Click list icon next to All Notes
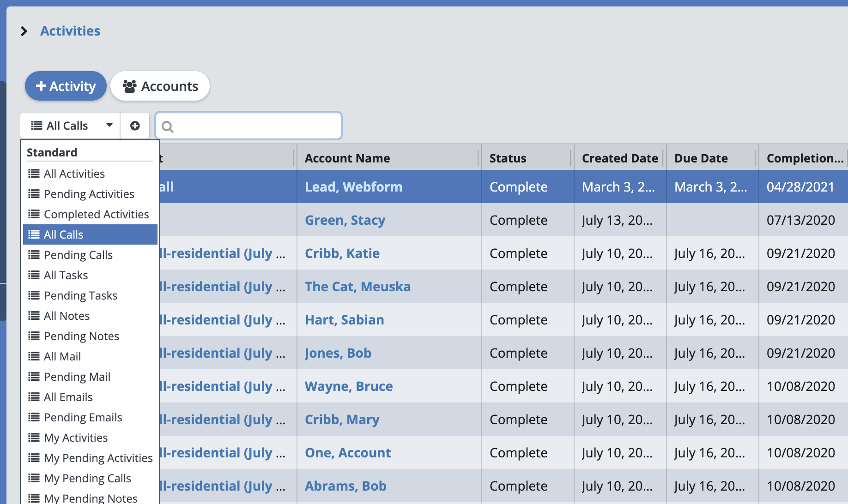848x504 pixels. pos(34,316)
